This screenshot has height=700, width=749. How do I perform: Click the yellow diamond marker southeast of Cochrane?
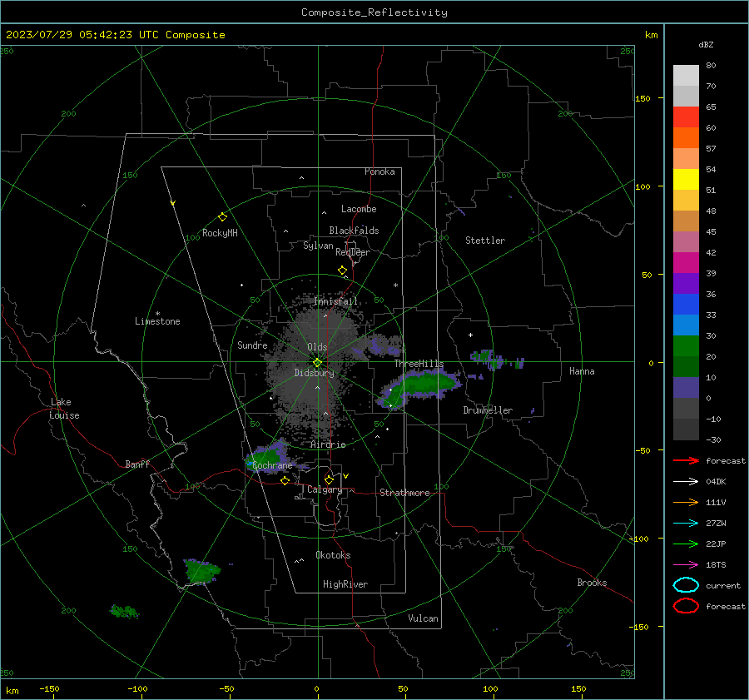(x=285, y=480)
